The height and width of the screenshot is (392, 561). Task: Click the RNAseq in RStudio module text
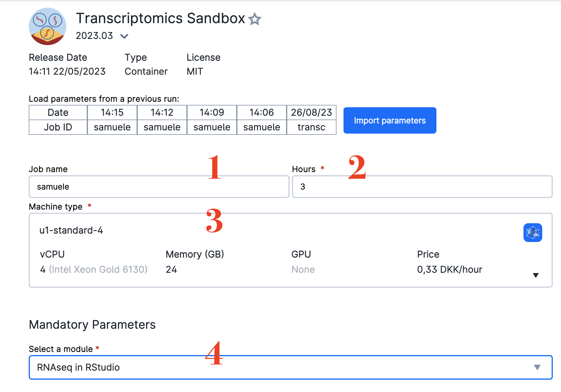click(78, 367)
